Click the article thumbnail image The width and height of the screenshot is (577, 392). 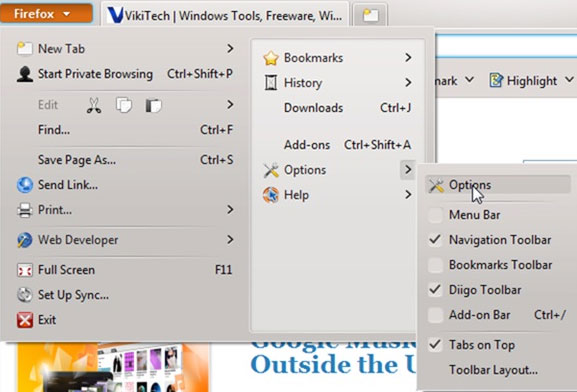point(113,367)
